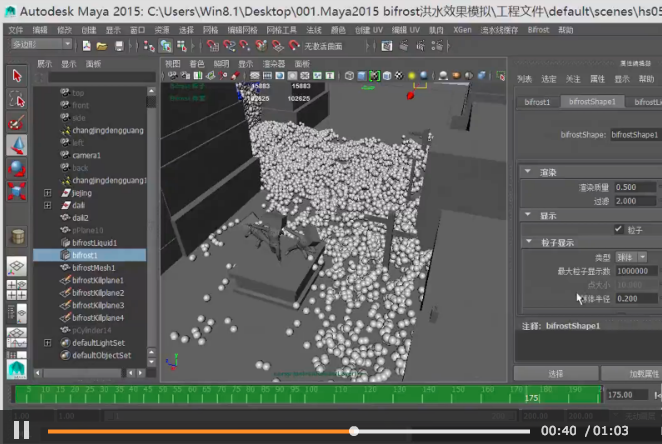Click the Save Scene disk icon
662x444 pixels.
(119, 46)
